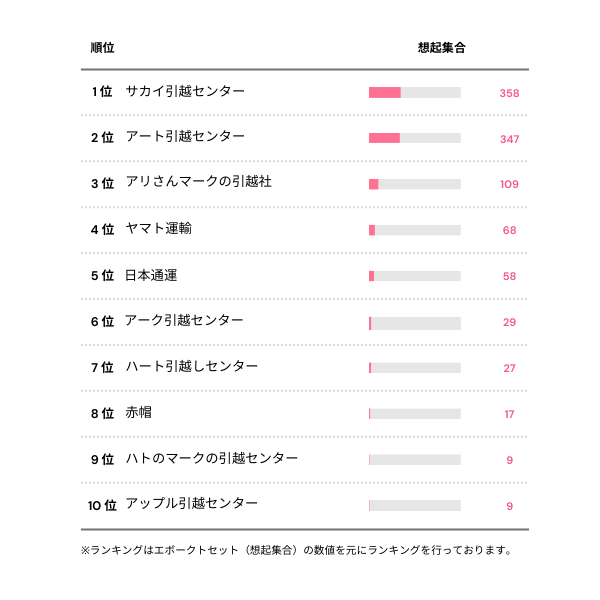Click the value 358 in first row
The width and height of the screenshot is (600, 600).
509,93
